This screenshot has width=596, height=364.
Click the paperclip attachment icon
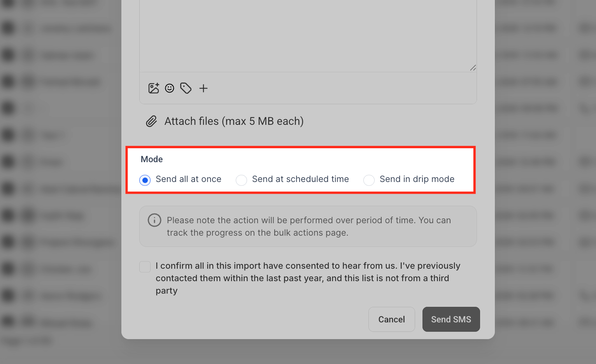click(151, 121)
